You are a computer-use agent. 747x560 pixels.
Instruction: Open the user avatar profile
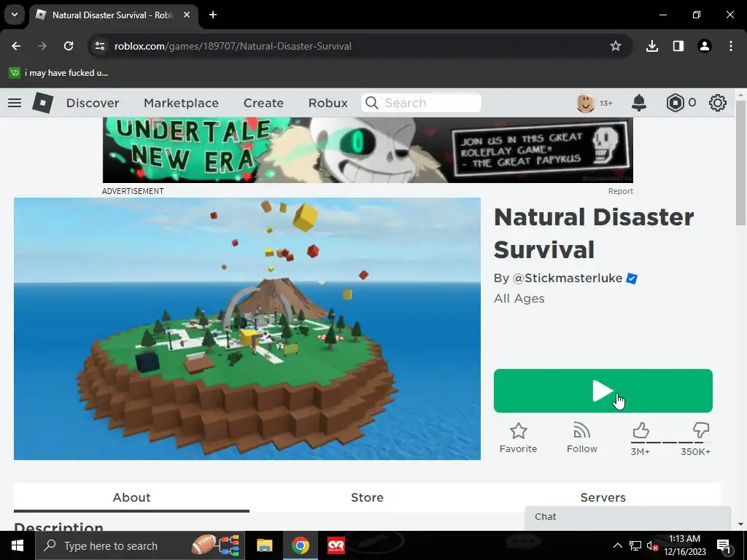(586, 103)
